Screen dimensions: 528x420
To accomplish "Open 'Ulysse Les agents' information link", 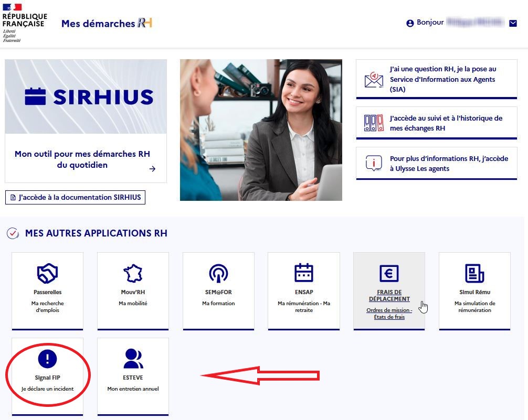I will [x=449, y=164].
